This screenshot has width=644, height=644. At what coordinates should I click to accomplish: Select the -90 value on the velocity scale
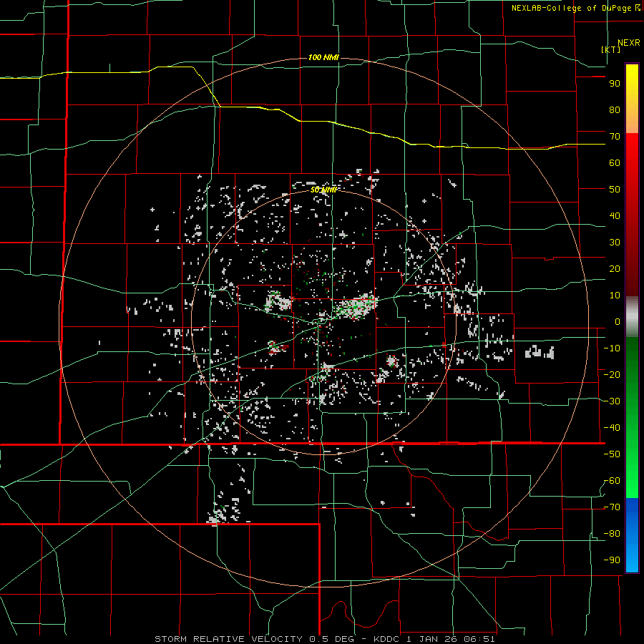[612, 560]
